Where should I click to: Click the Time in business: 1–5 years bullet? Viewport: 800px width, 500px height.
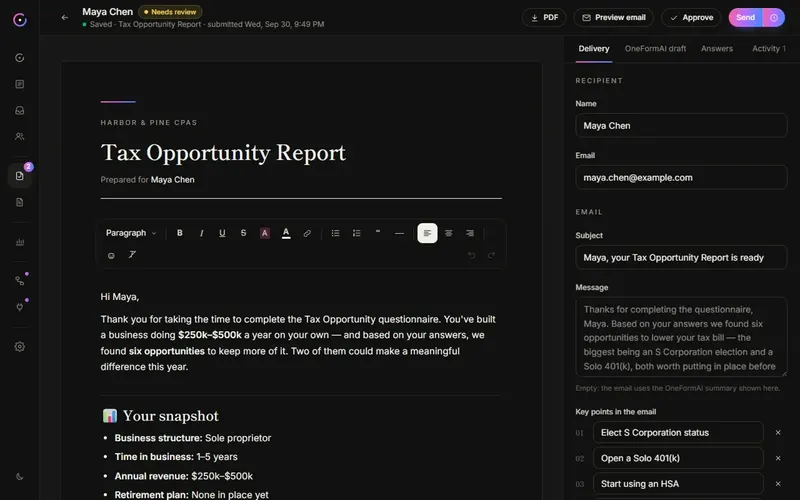tap(176, 457)
